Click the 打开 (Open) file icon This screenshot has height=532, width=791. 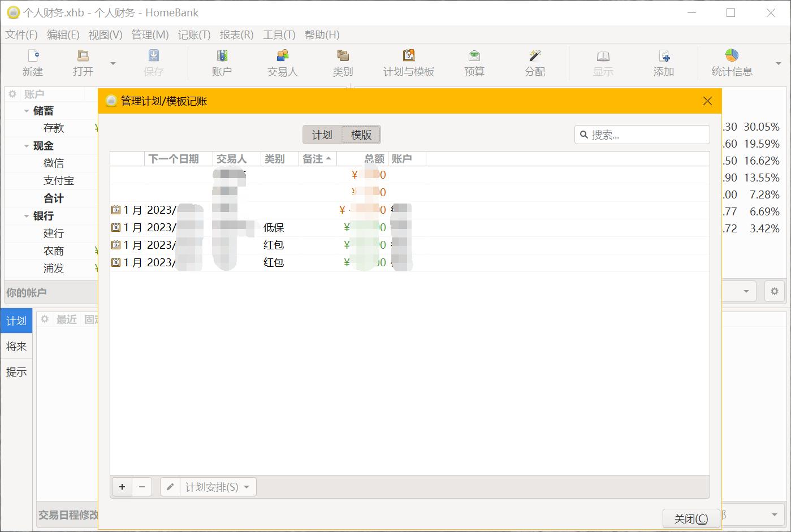tap(83, 56)
